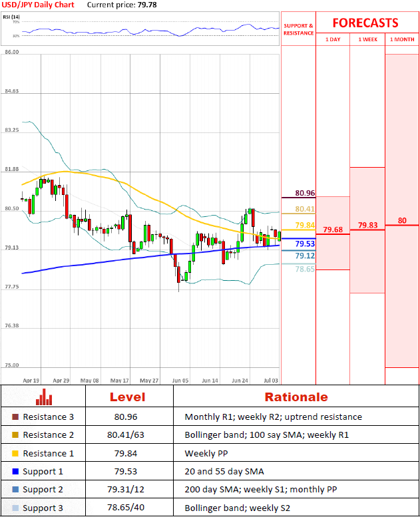Viewport: 420px width, 517px height.
Task: Click the 79.31/12 level cell
Action: tap(126, 489)
